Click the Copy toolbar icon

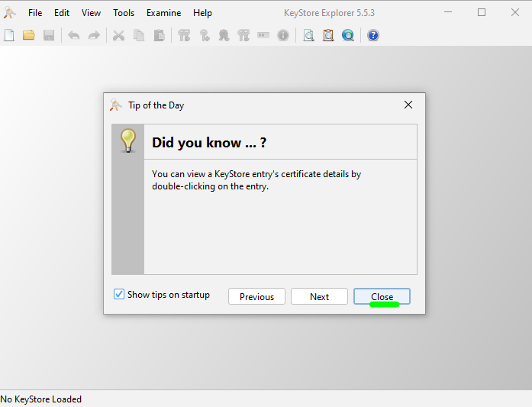pos(139,35)
